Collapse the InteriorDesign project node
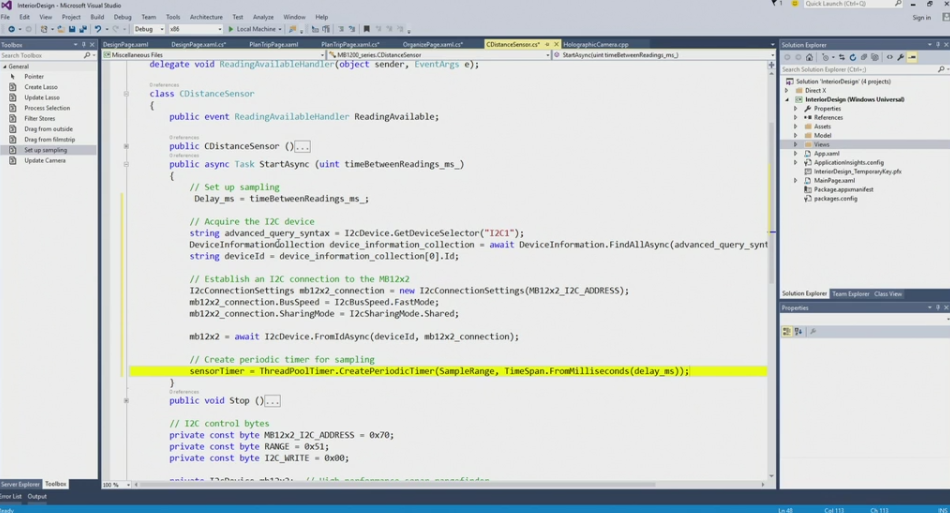Viewport: 950px width, 513px height. pyautogui.click(x=787, y=99)
